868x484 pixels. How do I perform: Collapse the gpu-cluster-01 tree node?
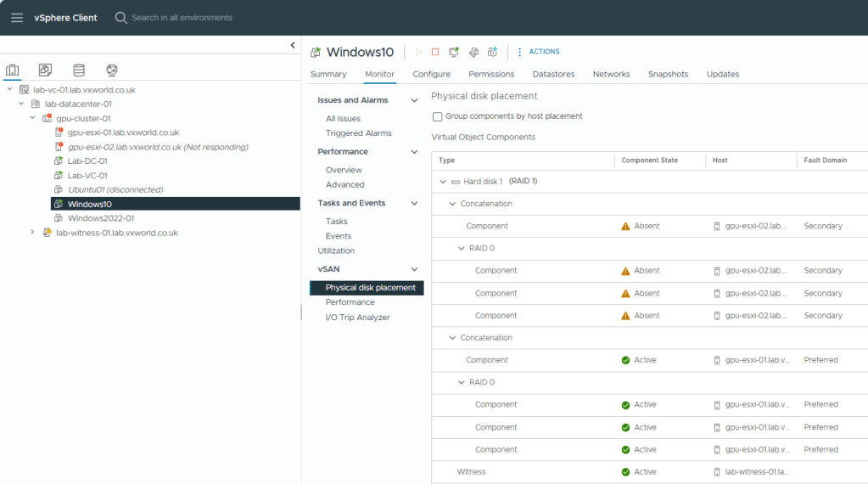click(x=32, y=118)
